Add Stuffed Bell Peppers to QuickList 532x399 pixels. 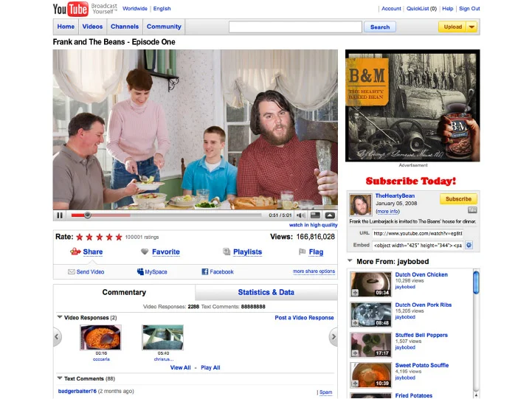pyautogui.click(x=355, y=353)
